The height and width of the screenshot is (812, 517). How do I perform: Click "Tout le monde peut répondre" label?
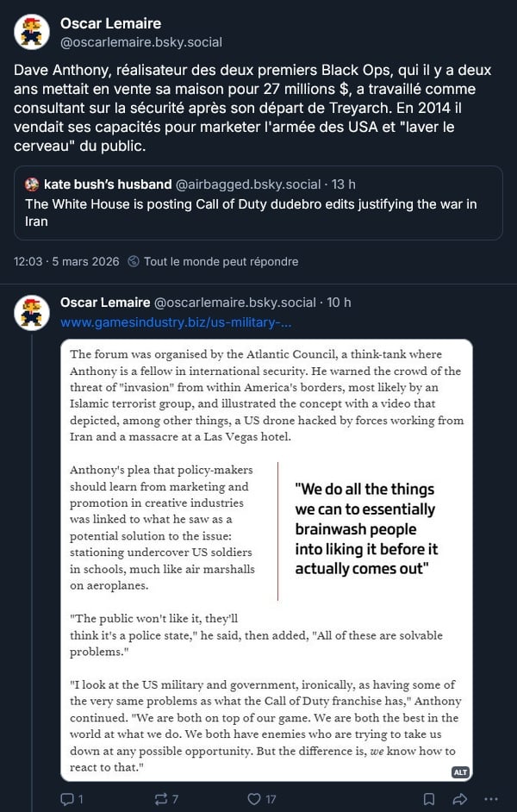point(221,261)
